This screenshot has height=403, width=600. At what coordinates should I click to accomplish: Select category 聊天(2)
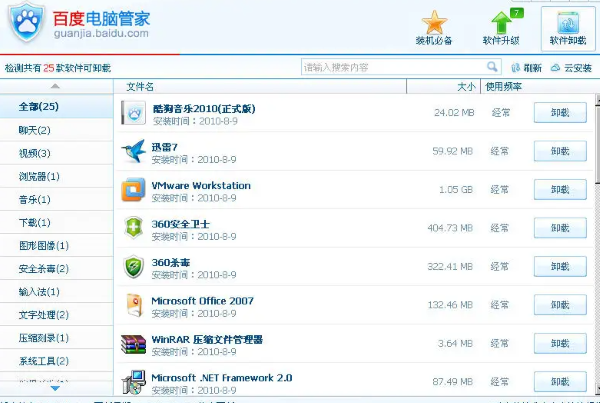point(57,130)
